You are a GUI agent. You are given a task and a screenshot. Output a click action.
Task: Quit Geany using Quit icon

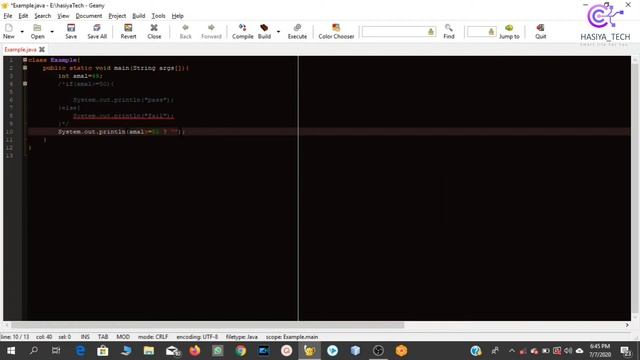point(540,31)
